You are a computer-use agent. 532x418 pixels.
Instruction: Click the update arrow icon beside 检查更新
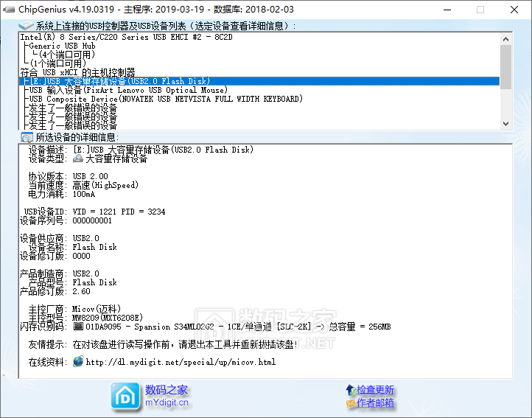pyautogui.click(x=350, y=389)
